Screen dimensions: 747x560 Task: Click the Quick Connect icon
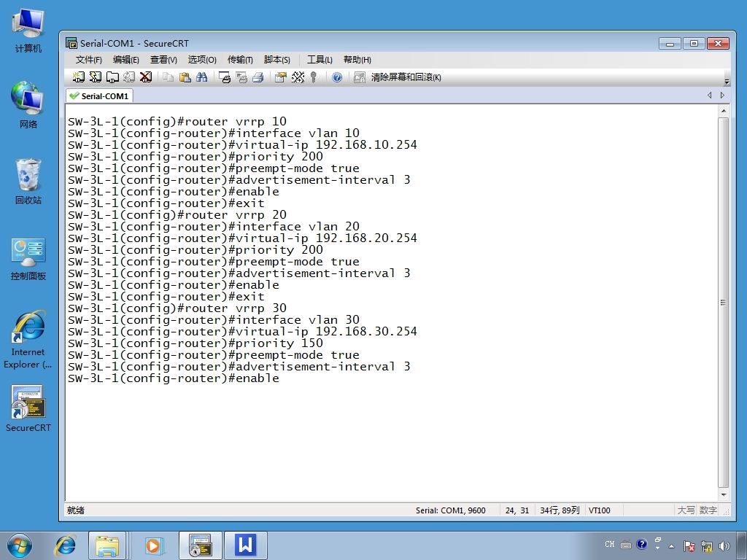(96, 77)
